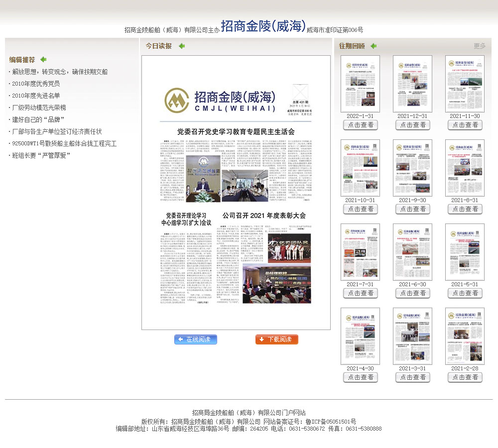
Task: Click 点击查看 under the 2021-5-31 issue
Action: pyautogui.click(x=465, y=293)
